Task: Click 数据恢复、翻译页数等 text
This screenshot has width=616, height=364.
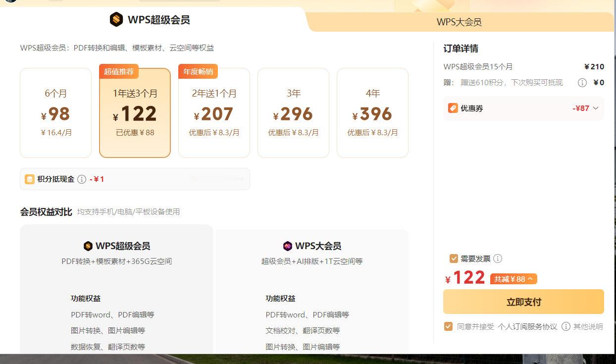Action: click(x=108, y=347)
